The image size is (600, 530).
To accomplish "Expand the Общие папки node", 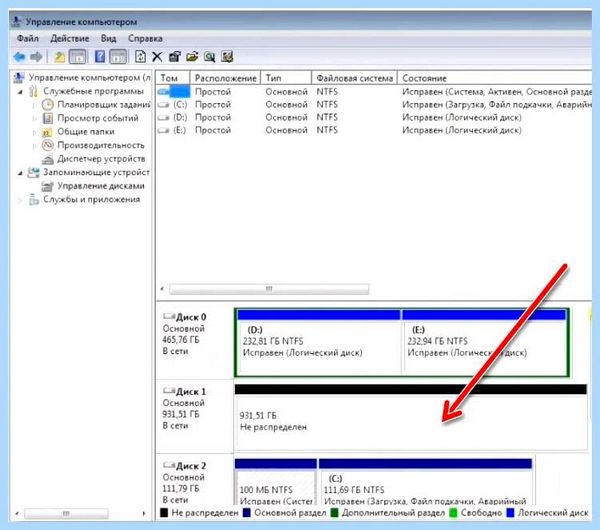I will point(35,132).
